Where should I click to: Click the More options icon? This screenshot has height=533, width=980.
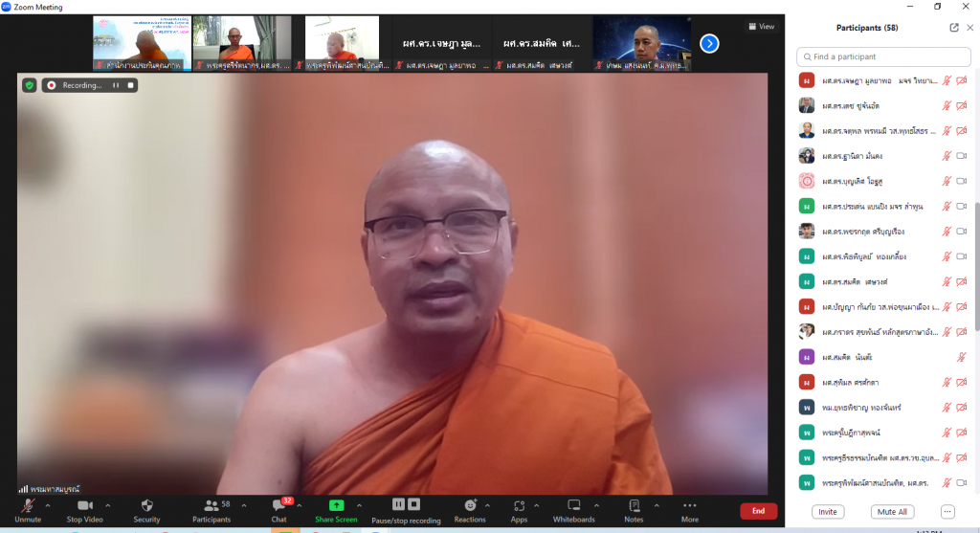click(x=690, y=505)
